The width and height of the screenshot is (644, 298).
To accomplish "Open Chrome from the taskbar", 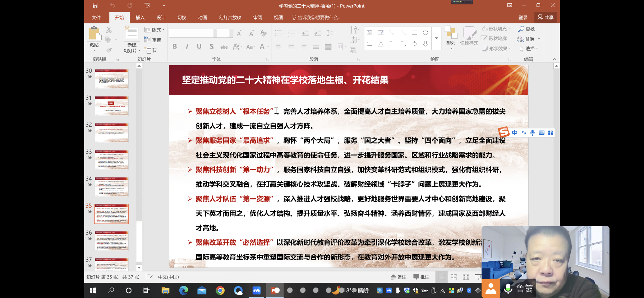I will [x=220, y=290].
